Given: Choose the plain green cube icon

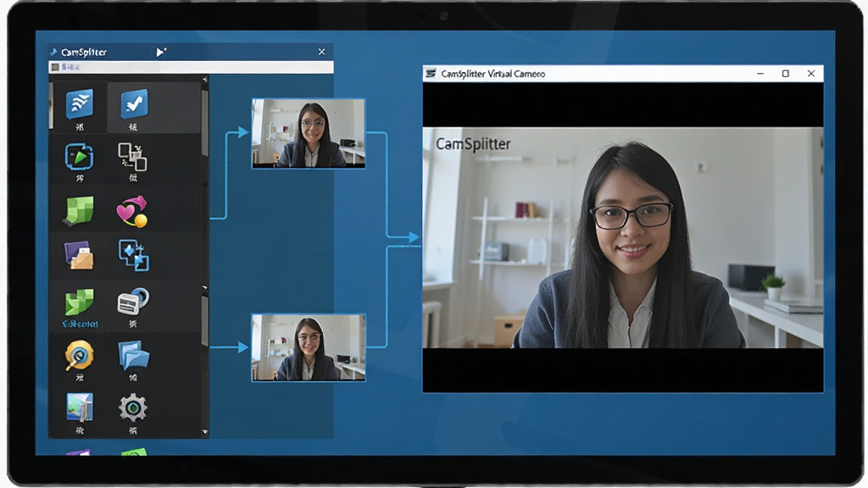Looking at the screenshot, I should 78,211.
